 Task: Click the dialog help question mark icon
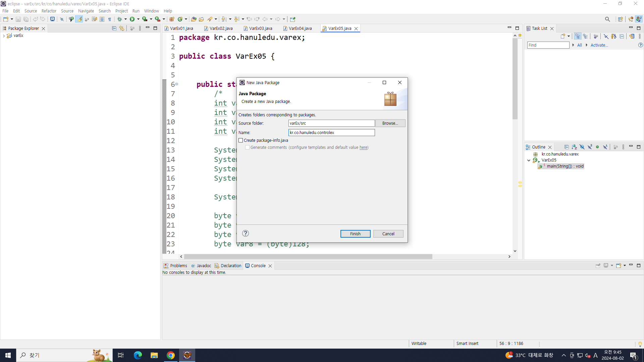pos(246,234)
